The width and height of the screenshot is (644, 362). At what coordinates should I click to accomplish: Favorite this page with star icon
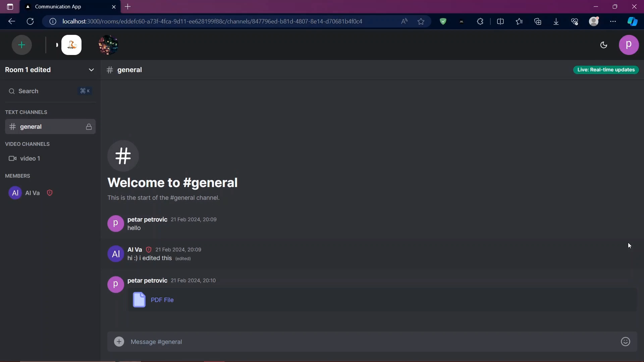point(421,21)
